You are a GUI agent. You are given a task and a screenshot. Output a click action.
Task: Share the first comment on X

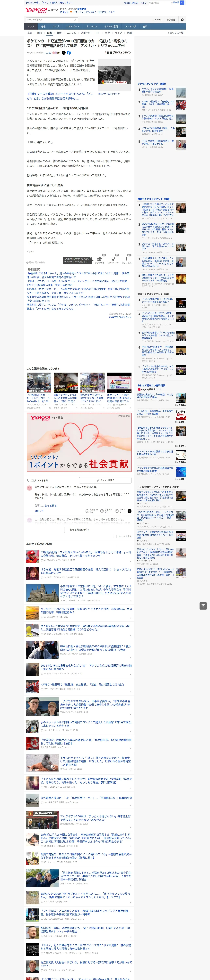coord(129,511)
